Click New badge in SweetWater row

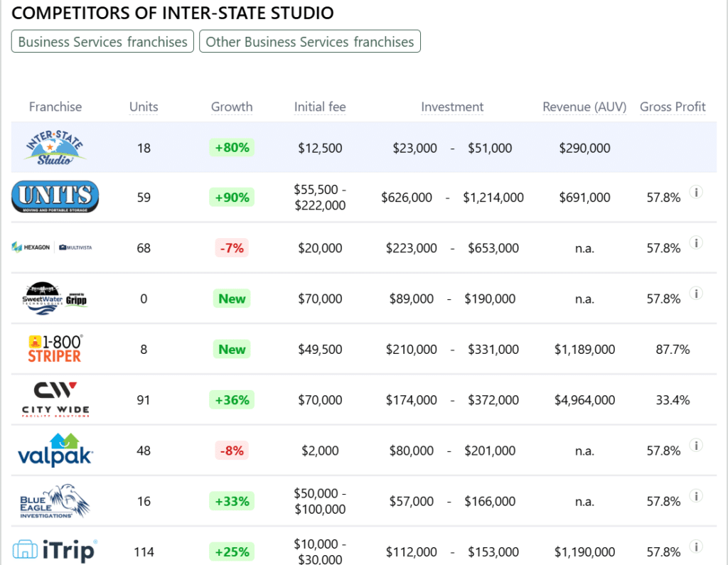click(x=232, y=298)
